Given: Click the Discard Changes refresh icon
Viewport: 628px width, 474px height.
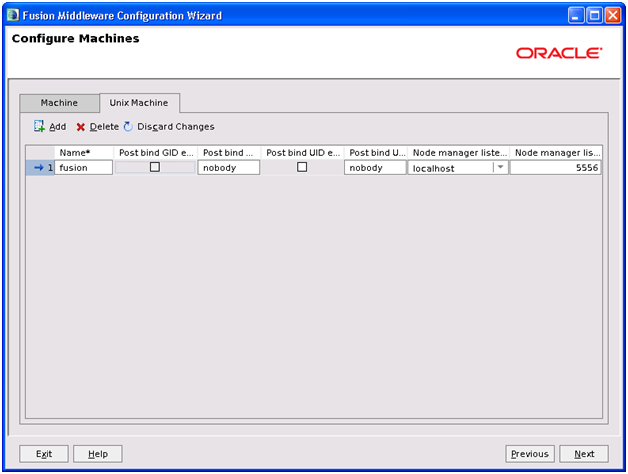Looking at the screenshot, I should [128, 126].
